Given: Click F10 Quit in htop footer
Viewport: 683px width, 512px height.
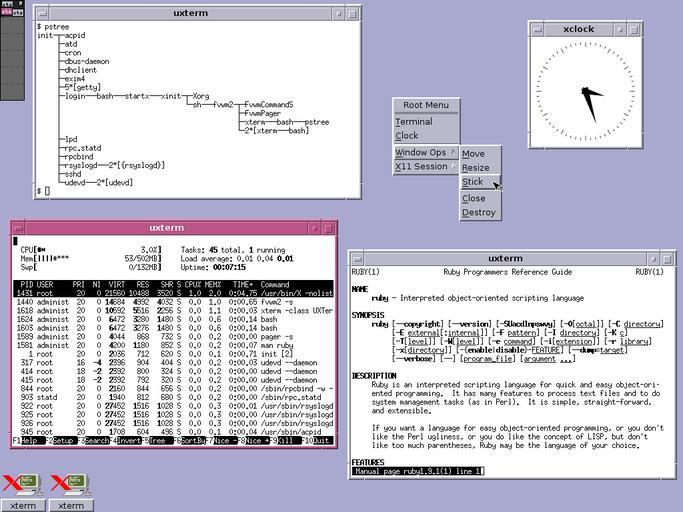Looking at the screenshot, I should pyautogui.click(x=319, y=441).
